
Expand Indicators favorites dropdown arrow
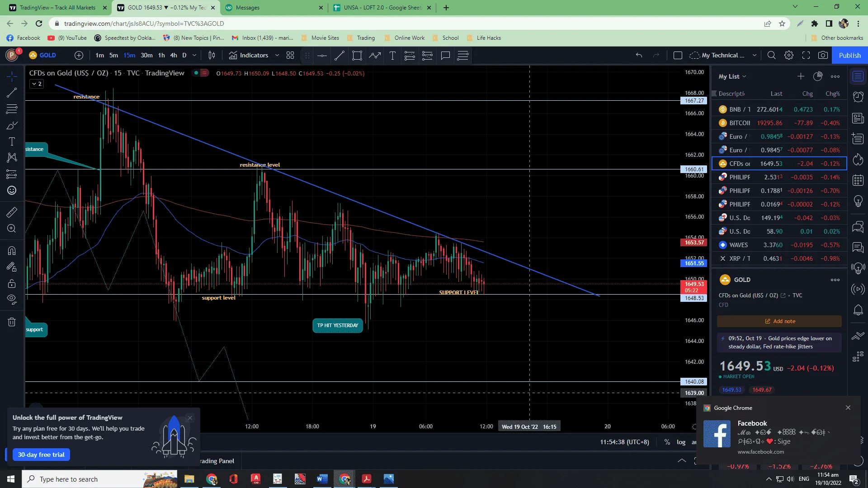coord(277,55)
